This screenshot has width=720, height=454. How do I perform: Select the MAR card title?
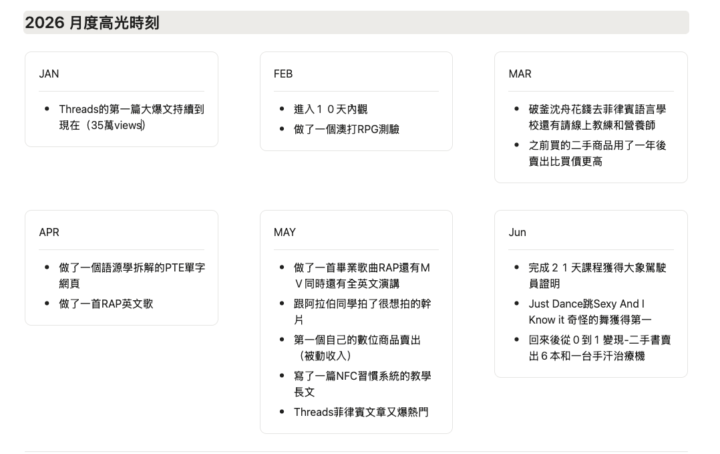(x=520, y=74)
